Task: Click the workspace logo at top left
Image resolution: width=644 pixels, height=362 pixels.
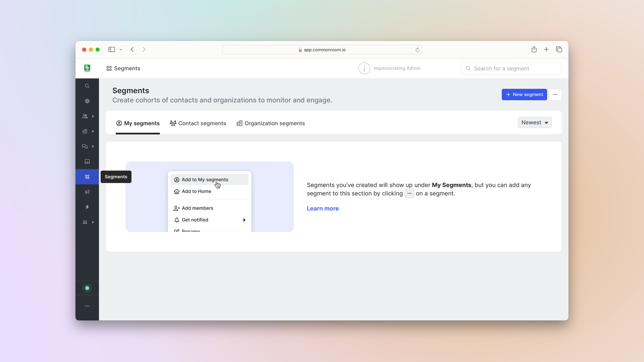Action: 87,68
